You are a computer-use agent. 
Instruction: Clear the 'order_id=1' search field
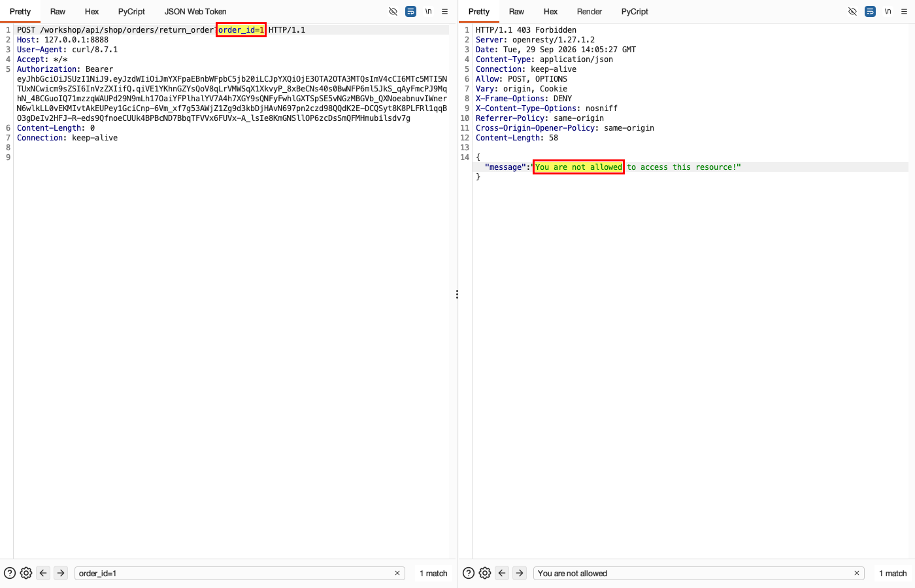pyautogui.click(x=397, y=573)
